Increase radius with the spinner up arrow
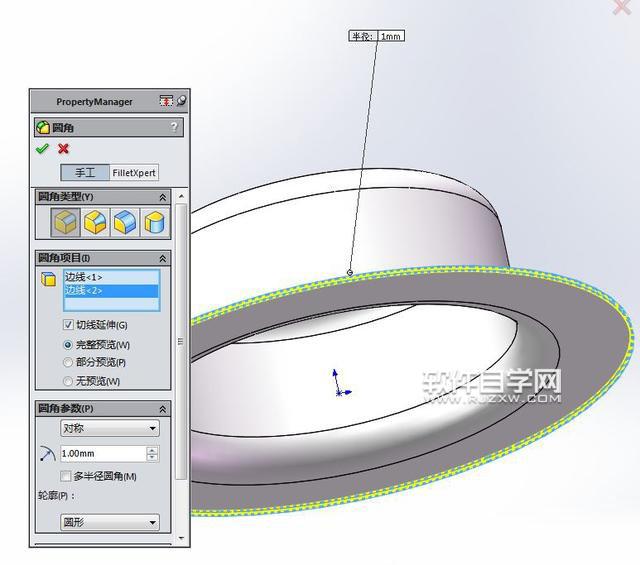Image resolution: width=640 pixels, height=565 pixels. pyautogui.click(x=152, y=450)
